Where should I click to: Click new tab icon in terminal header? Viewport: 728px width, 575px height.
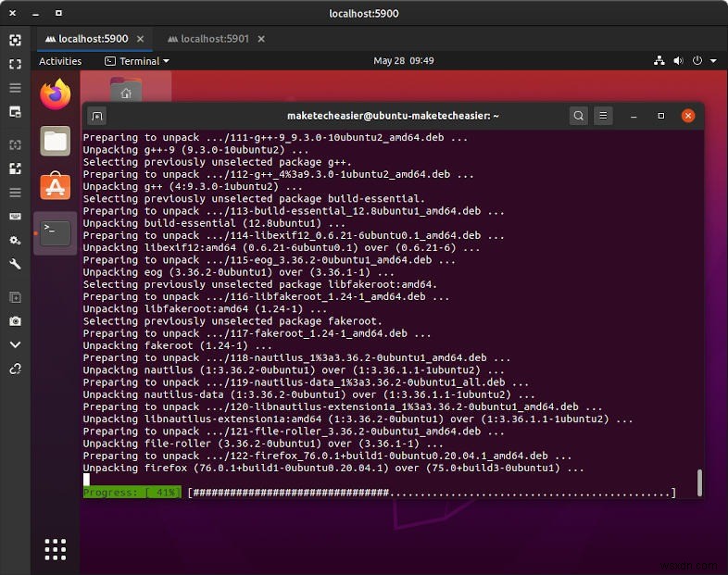pyautogui.click(x=97, y=116)
